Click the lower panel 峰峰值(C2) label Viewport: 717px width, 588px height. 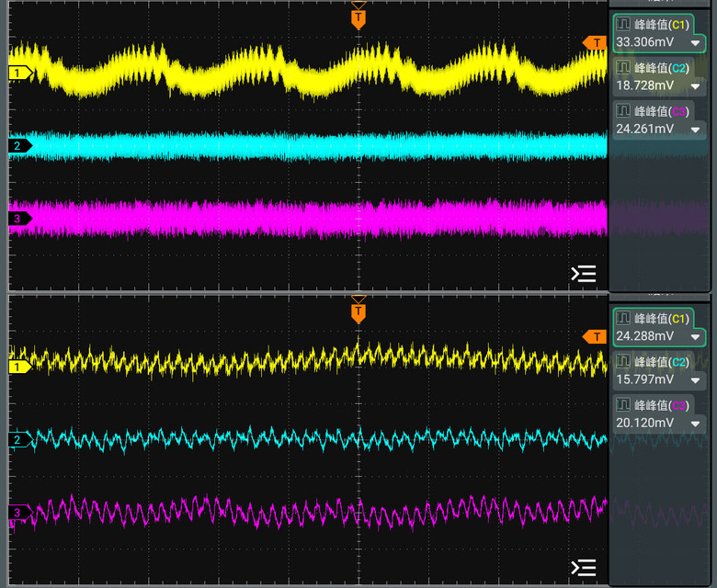662,362
